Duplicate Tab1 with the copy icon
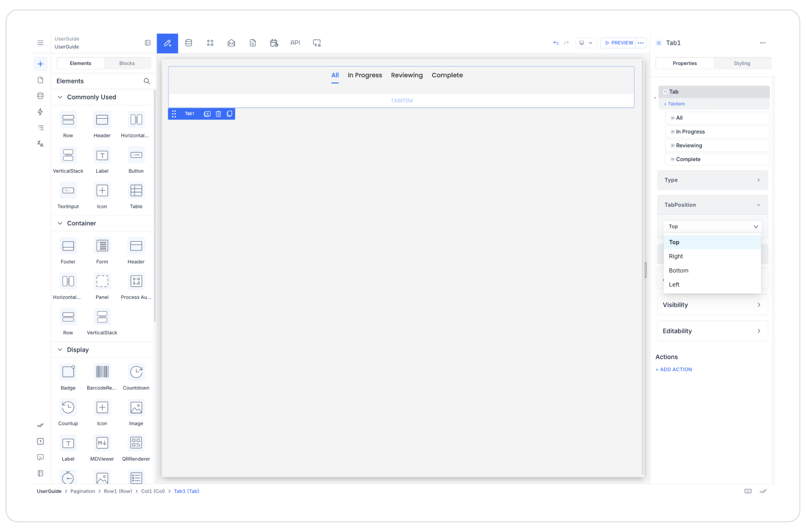This screenshot has width=806, height=532. (x=229, y=114)
